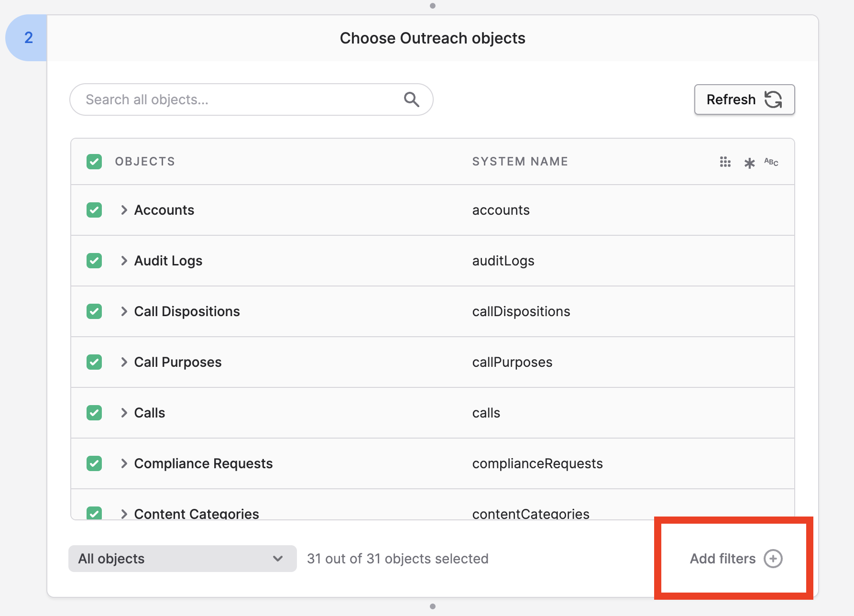
Task: Click the complianceRequests system name
Action: pyautogui.click(x=537, y=463)
